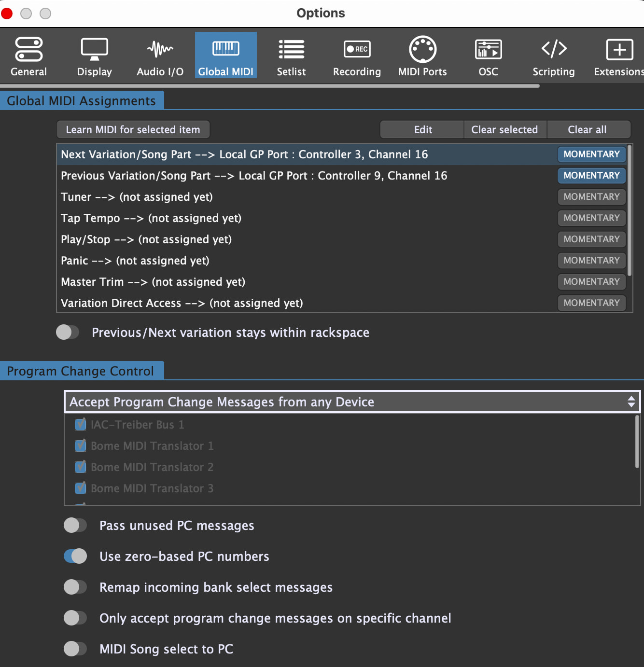Select the Audio I/O waveform icon
Viewport: 644px width, 667px height.
[x=160, y=49]
